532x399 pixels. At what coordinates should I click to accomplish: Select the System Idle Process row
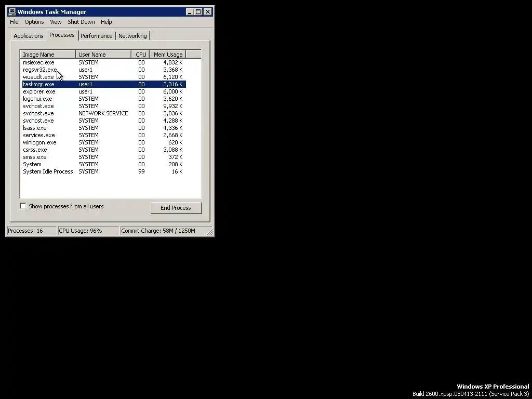[x=104, y=171]
